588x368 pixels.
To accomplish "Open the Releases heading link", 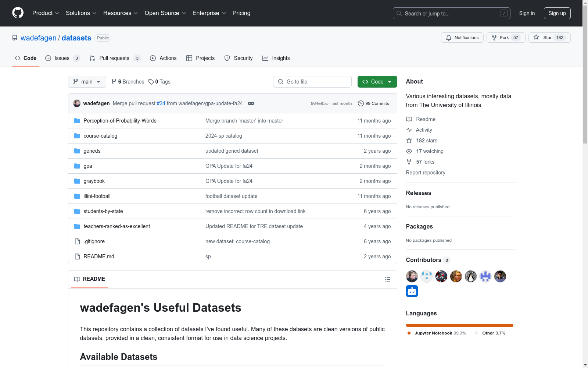I will coord(419,193).
